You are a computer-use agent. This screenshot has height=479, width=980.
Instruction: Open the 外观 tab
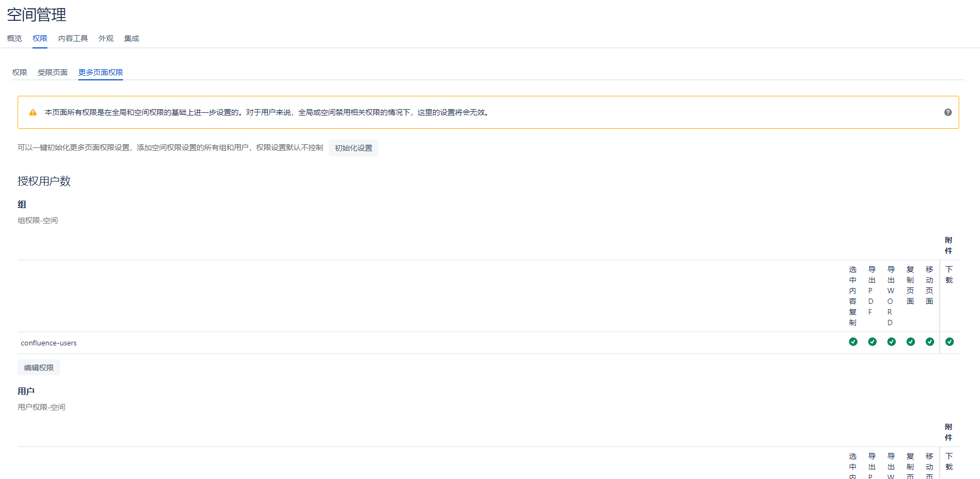[106, 38]
